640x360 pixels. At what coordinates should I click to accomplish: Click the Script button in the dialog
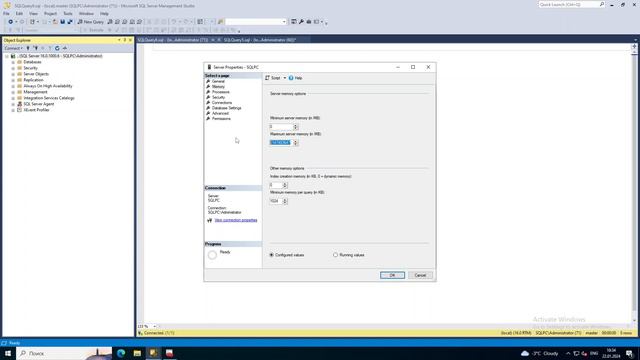273,78
